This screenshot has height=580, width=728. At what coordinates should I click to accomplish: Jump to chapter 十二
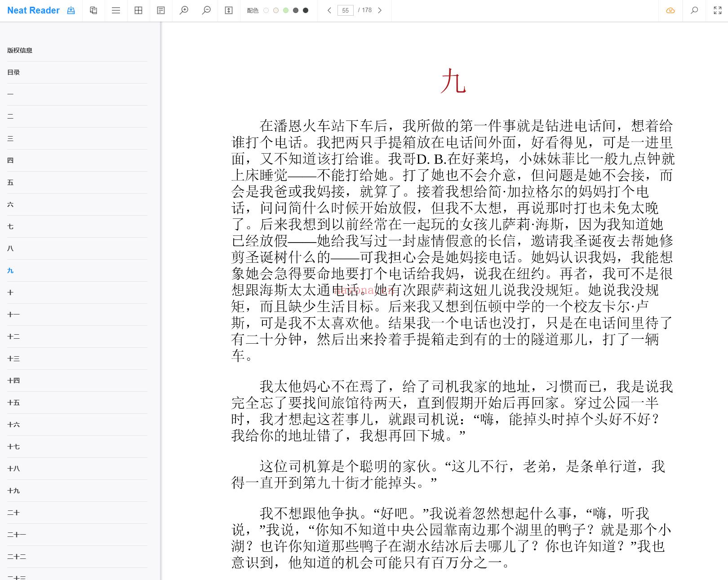coord(77,336)
